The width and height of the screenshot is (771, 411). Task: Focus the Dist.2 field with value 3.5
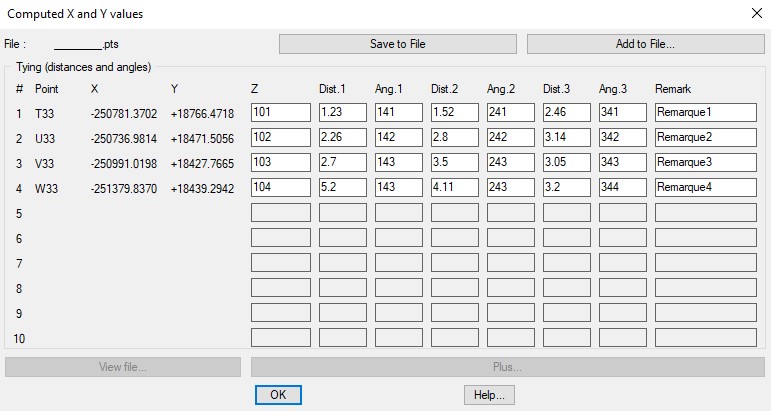click(x=455, y=162)
